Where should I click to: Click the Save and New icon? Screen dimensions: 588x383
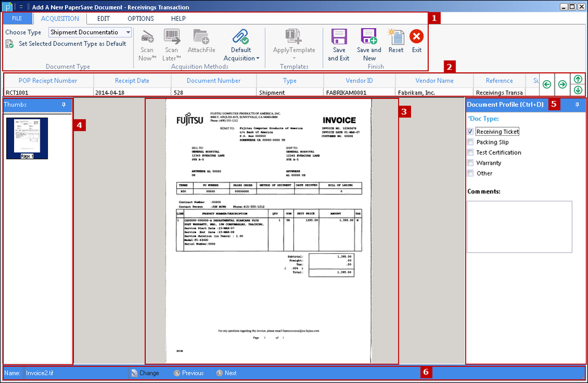click(x=369, y=36)
